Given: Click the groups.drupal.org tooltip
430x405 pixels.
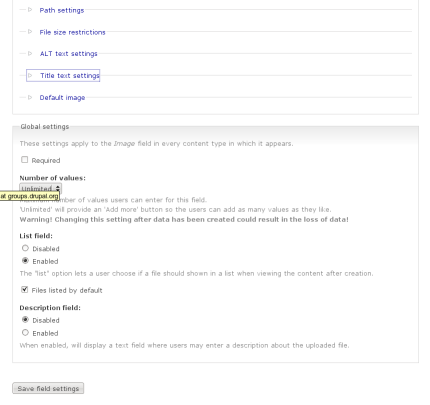Looking at the screenshot, I should pos(30,196).
